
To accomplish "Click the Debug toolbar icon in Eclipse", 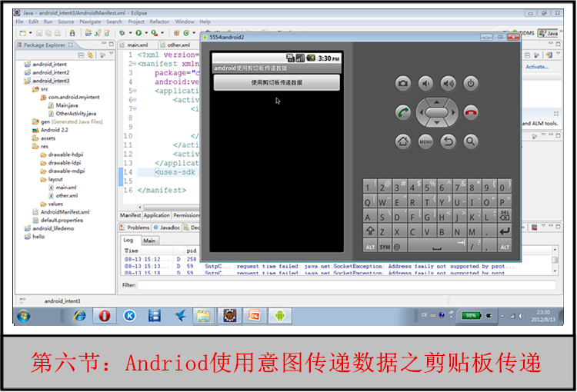I will click(x=122, y=33).
